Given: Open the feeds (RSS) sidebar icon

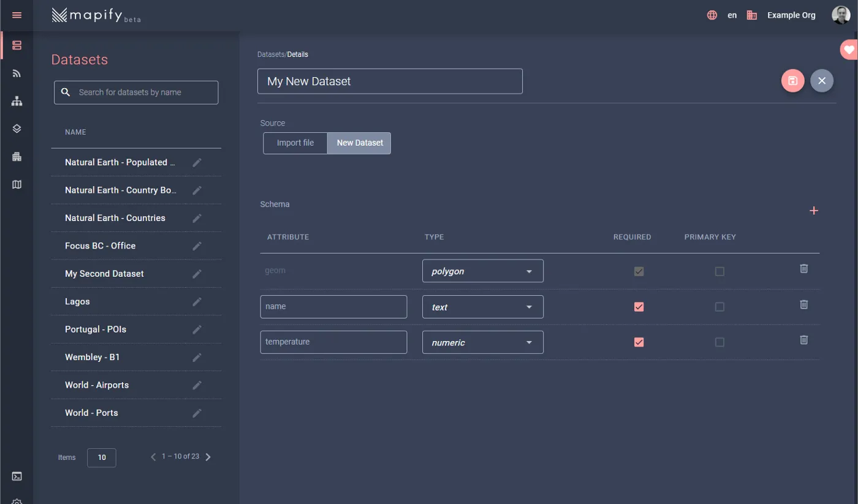Looking at the screenshot, I should 17,73.
